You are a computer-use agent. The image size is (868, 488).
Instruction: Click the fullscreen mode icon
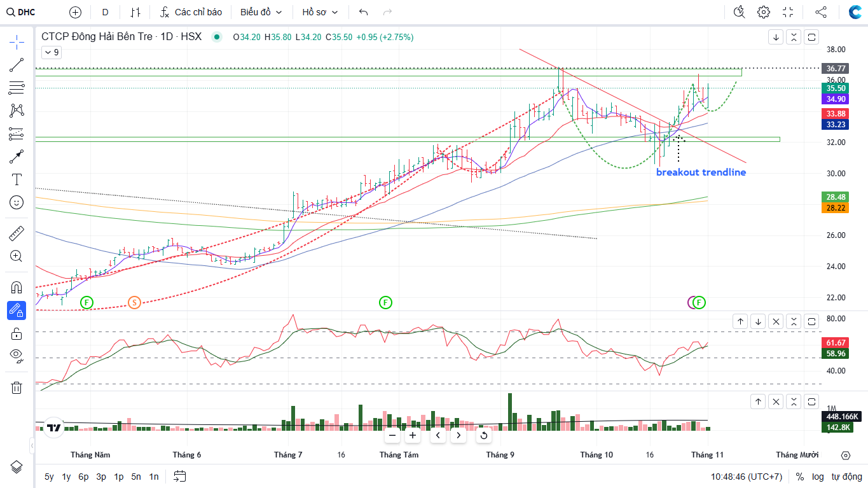click(x=788, y=12)
